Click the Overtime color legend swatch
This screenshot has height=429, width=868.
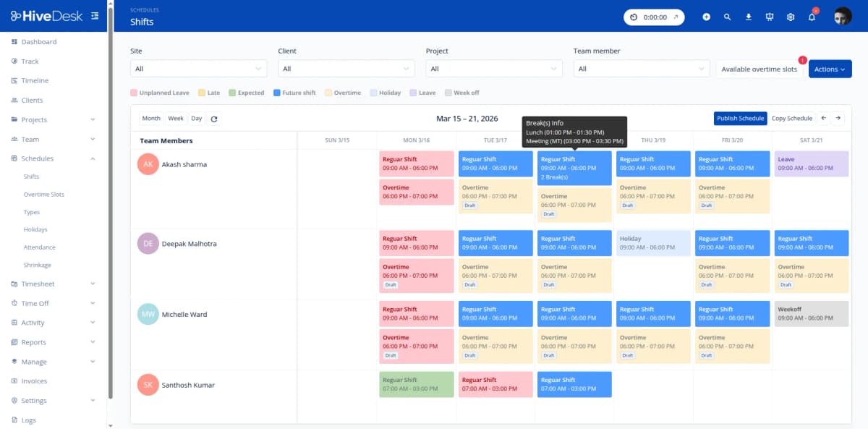(x=329, y=93)
